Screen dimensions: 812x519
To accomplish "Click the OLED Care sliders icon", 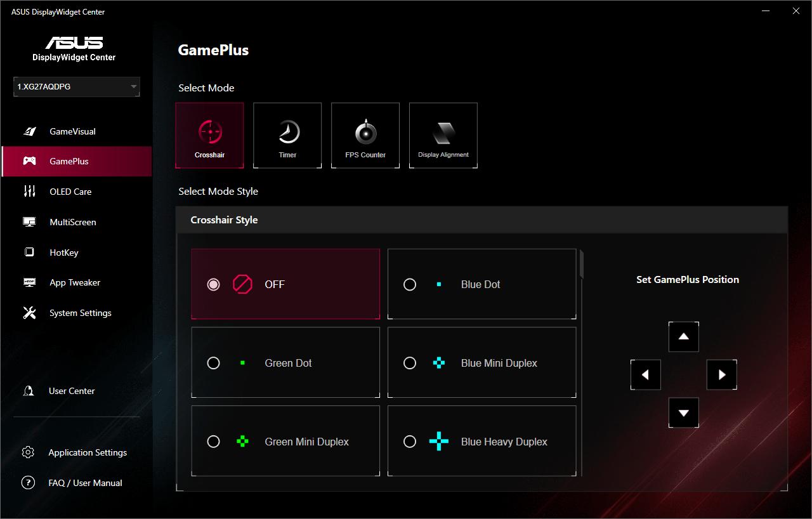I will click(x=29, y=192).
